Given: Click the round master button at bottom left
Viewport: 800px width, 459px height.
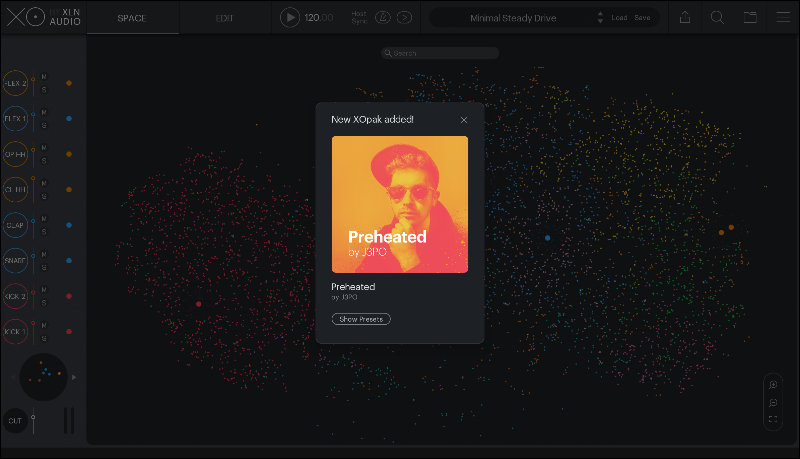Looking at the screenshot, I should click(15, 421).
